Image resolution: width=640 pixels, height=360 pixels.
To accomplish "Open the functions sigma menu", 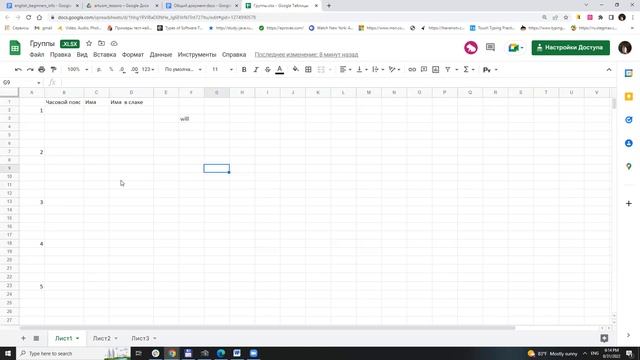I will click(468, 70).
